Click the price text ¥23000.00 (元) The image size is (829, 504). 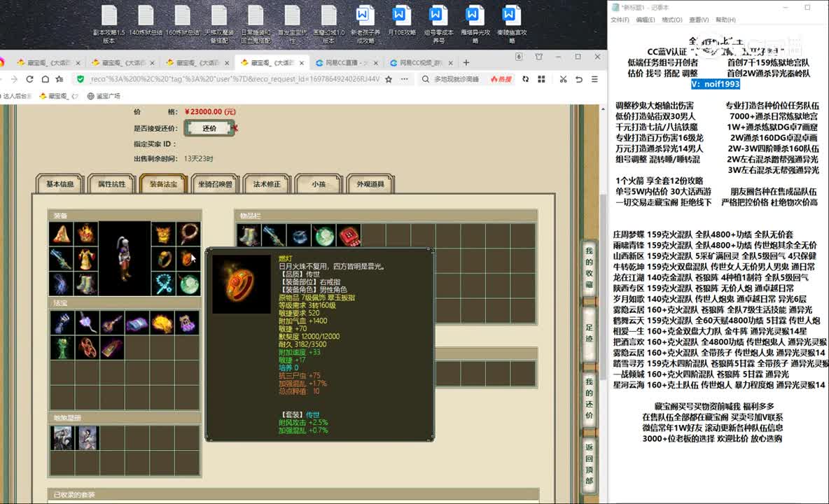coord(211,111)
